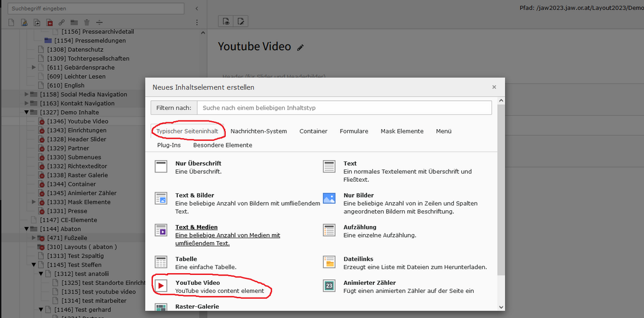Select the red mount point page icon
Viewport: 644px width, 318px height.
point(49,23)
